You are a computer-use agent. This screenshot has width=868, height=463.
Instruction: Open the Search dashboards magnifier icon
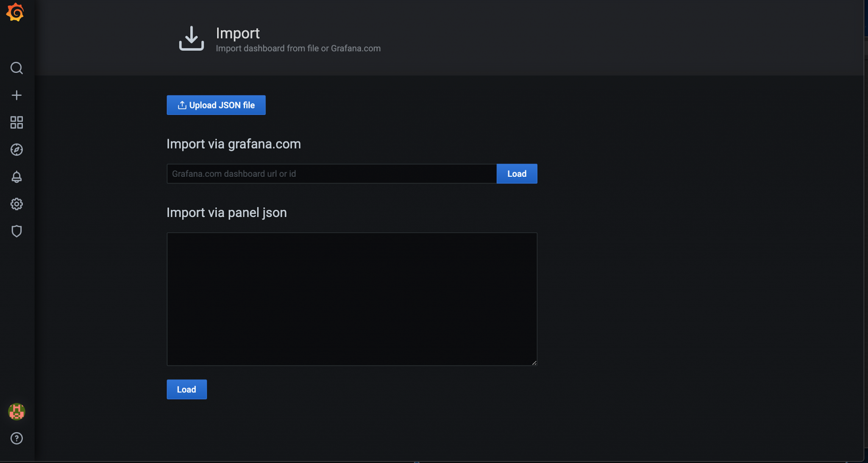17,68
